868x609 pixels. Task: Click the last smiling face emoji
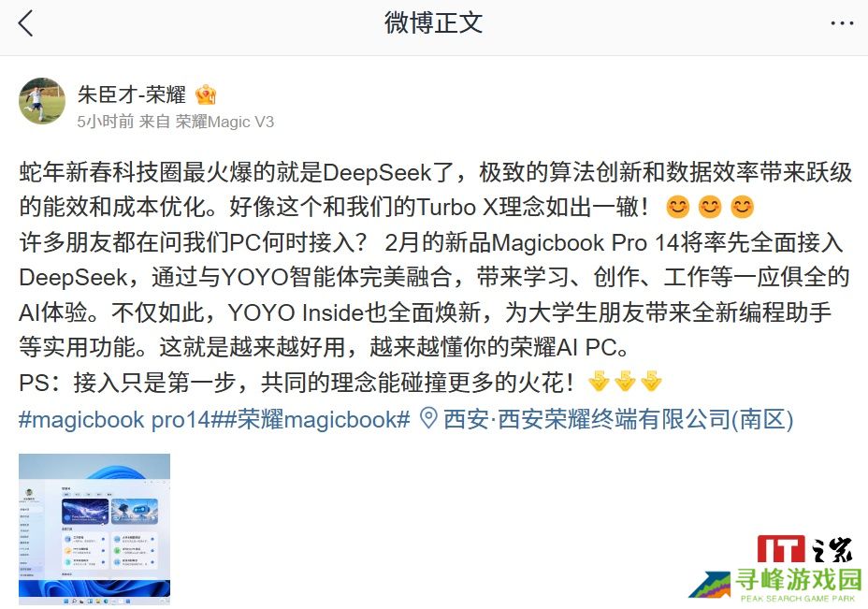(x=742, y=207)
